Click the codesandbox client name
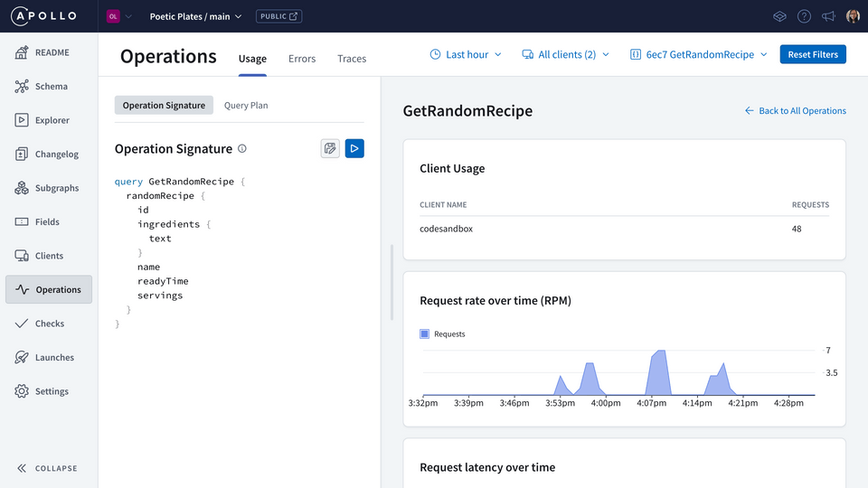The width and height of the screenshot is (868, 488). coord(446,229)
